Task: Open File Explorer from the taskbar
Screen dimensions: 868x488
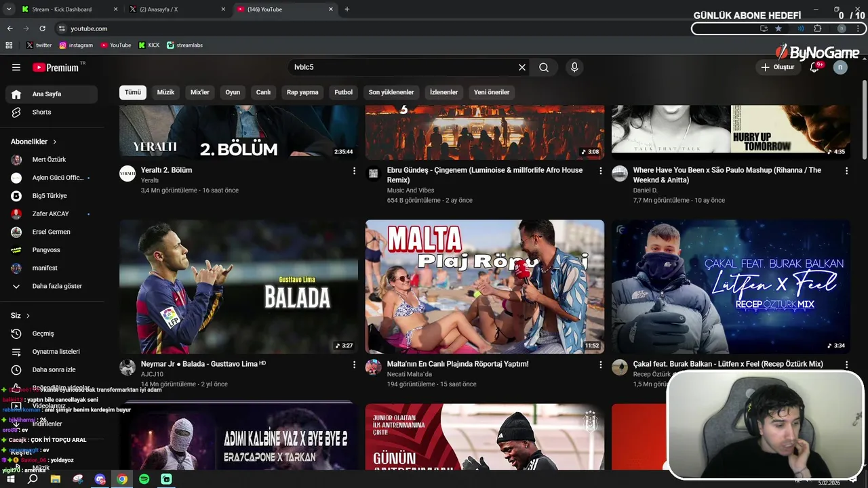Action: tap(56, 479)
